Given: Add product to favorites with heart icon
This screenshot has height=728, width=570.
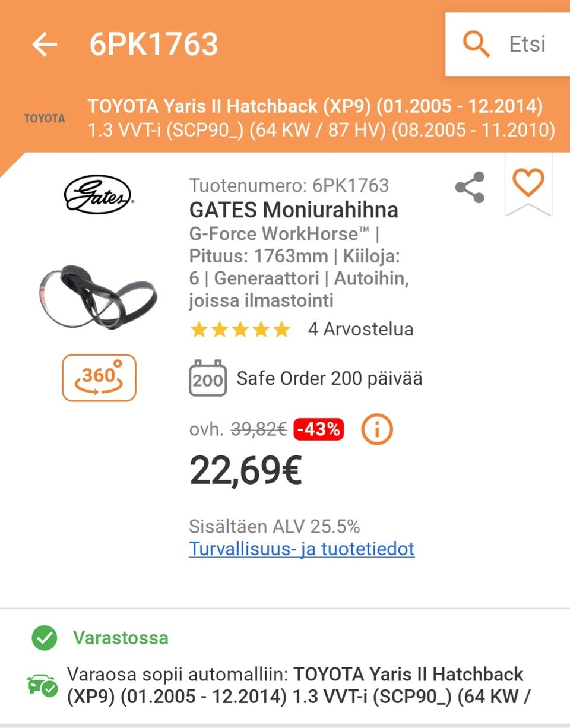Looking at the screenshot, I should [528, 182].
